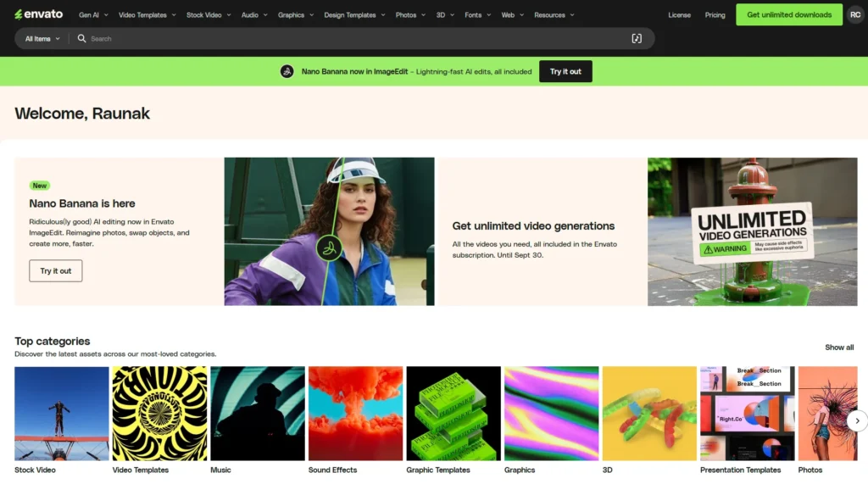Screen dimensions: 868x495
Task: Open the Sound Effects category thumbnail
Action: [x=355, y=414]
